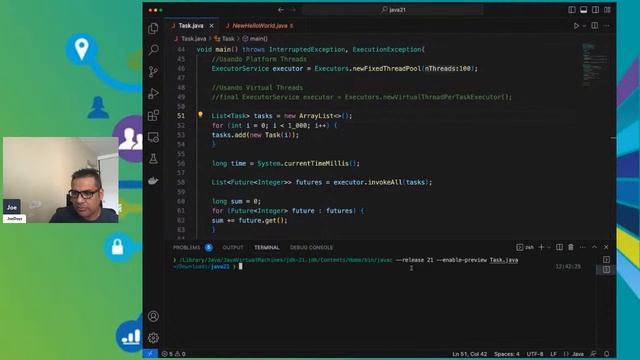Run the Java file with play button
Screen dimensions: 640x360
pyautogui.click(x=576, y=26)
